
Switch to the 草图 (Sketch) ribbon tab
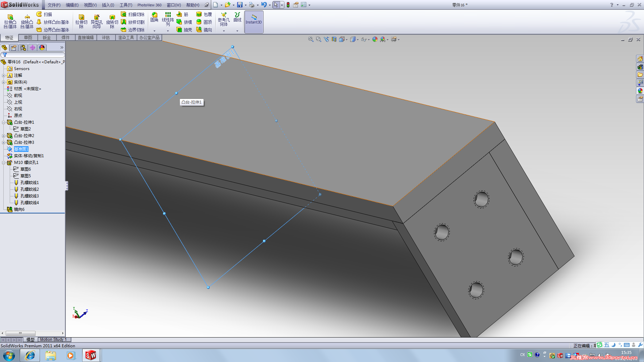pyautogui.click(x=28, y=38)
